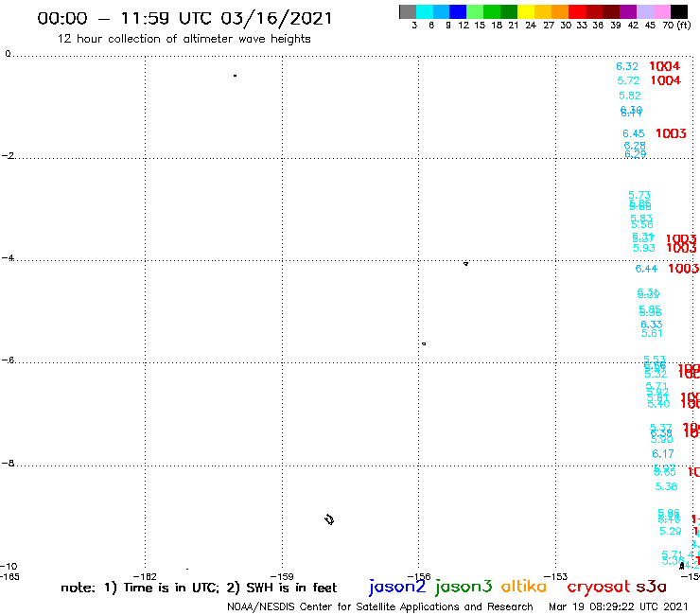Click the 6.17 wave height reading
Viewport: 700px width, 615px height.
click(x=663, y=454)
